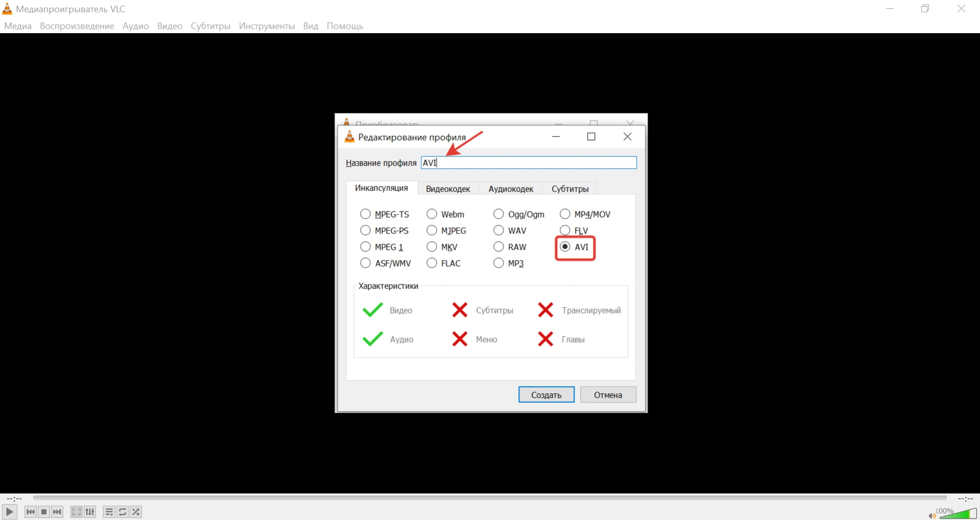The height and width of the screenshot is (520, 980).
Task: Click the volume level slider
Action: pyautogui.click(x=958, y=514)
